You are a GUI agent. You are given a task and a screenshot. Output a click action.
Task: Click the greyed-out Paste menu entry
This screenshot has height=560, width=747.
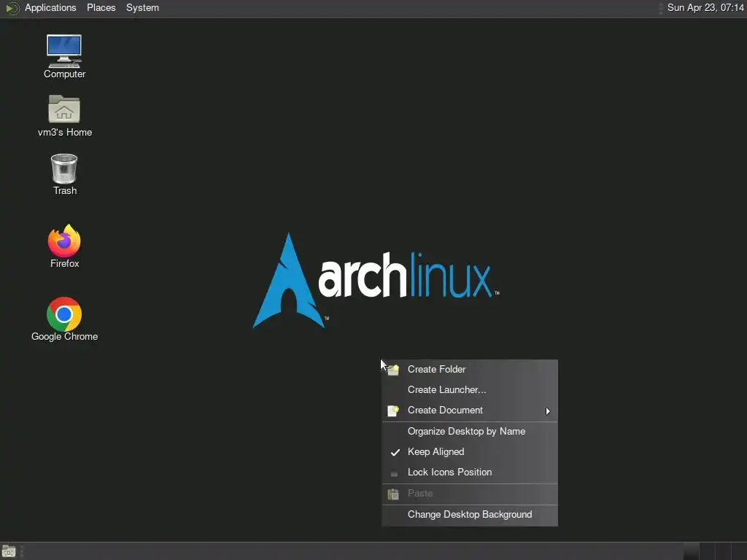470,494
